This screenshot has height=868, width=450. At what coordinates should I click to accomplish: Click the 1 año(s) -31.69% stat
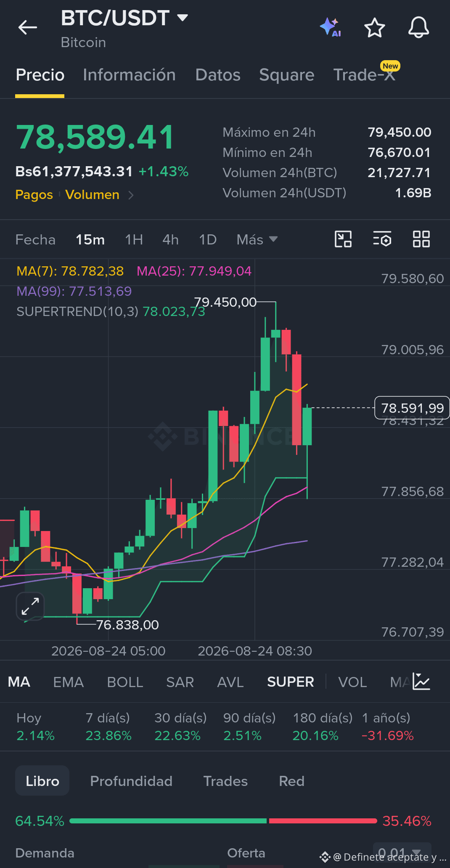[x=388, y=727]
